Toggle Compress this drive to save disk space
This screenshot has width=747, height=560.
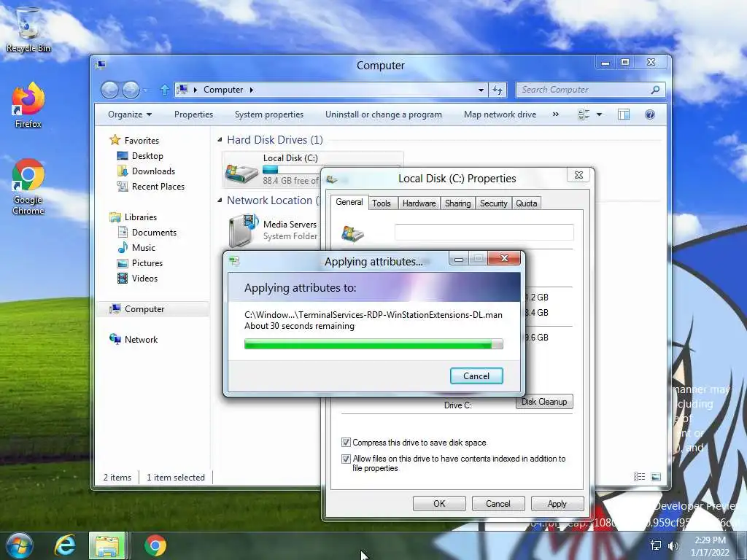[x=346, y=443]
